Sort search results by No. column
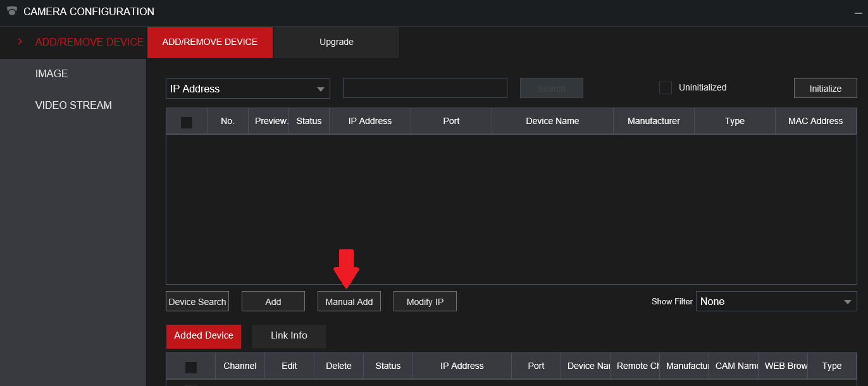This screenshot has height=386, width=868. pos(228,121)
